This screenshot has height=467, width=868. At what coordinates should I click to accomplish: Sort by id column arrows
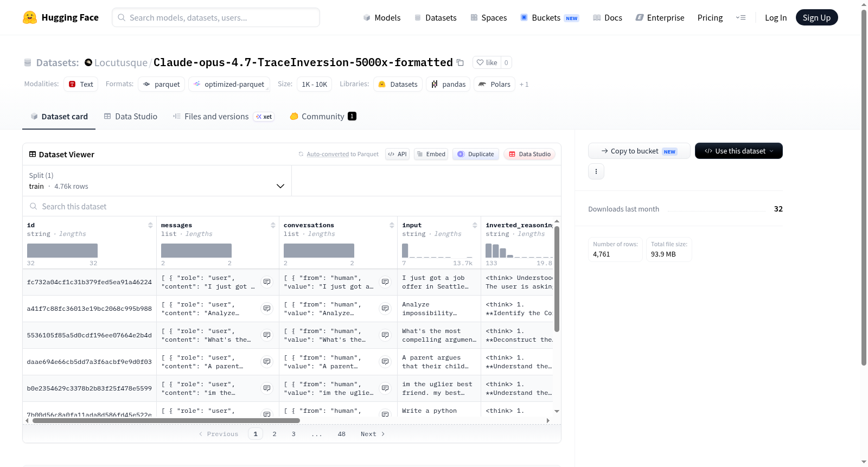[150, 225]
